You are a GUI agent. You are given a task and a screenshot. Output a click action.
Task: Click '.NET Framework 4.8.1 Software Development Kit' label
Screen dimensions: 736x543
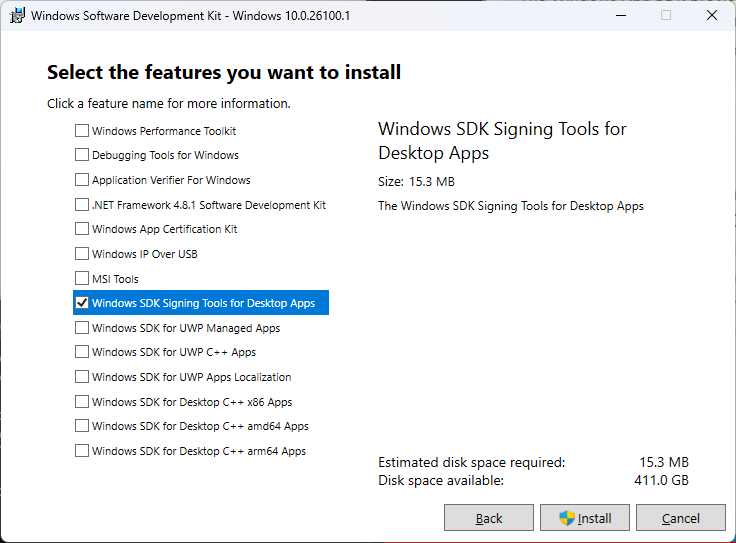coord(209,205)
